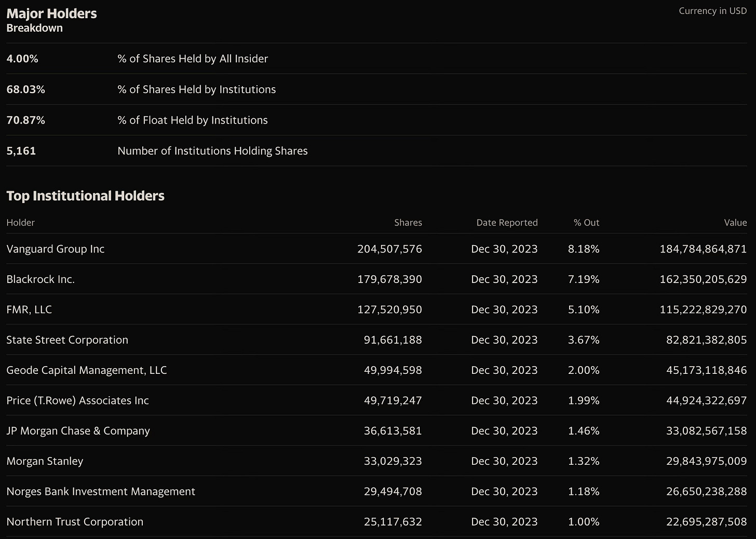Select Morgan Stanley holder
Screen dimensions: 756x539
point(45,461)
